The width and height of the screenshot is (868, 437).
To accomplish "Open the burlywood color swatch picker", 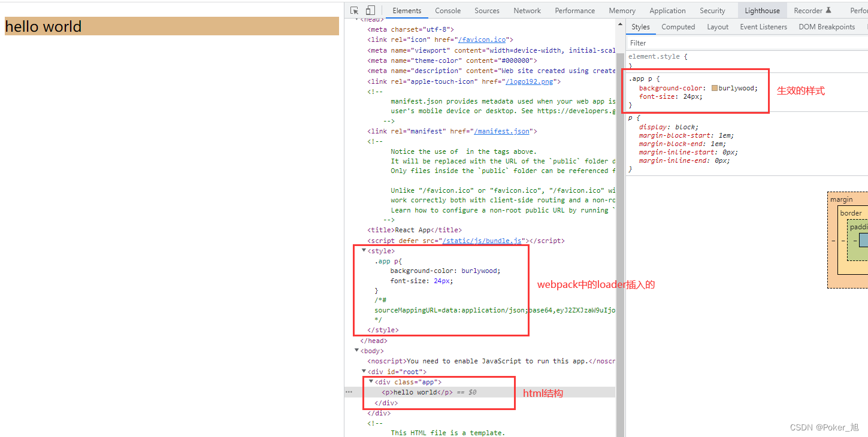I will click(714, 88).
